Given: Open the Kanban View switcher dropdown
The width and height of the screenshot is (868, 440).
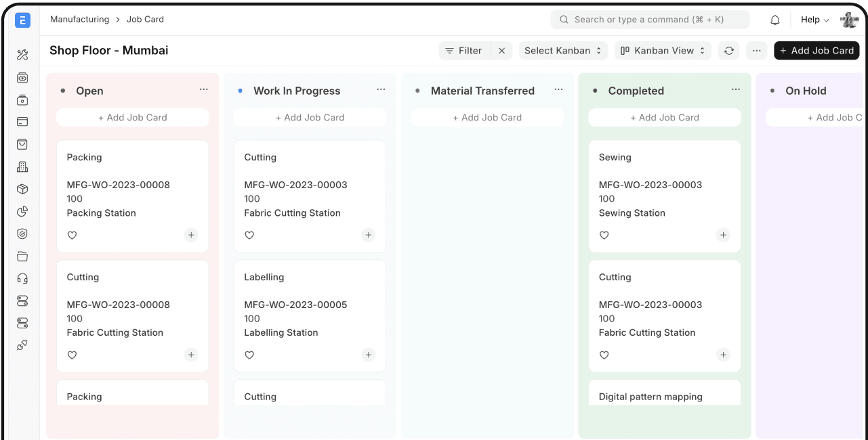Looking at the screenshot, I should [x=663, y=50].
